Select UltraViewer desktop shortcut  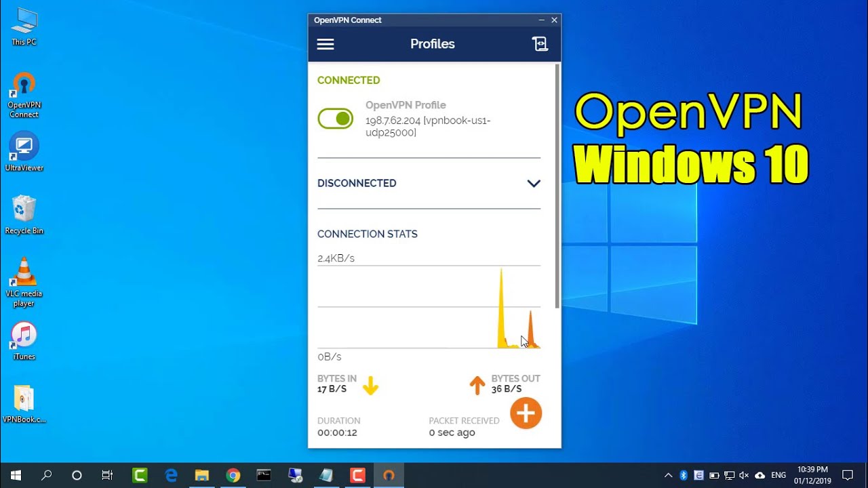pyautogui.click(x=24, y=152)
